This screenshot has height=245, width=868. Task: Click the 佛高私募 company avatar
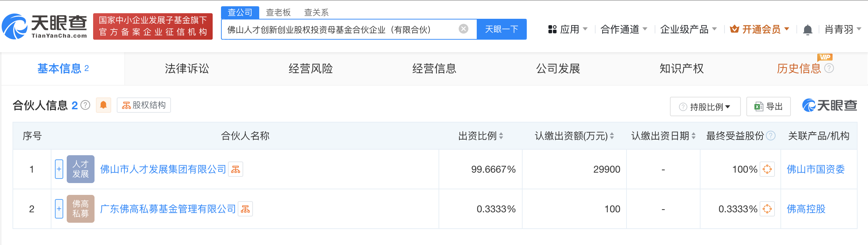click(81, 209)
